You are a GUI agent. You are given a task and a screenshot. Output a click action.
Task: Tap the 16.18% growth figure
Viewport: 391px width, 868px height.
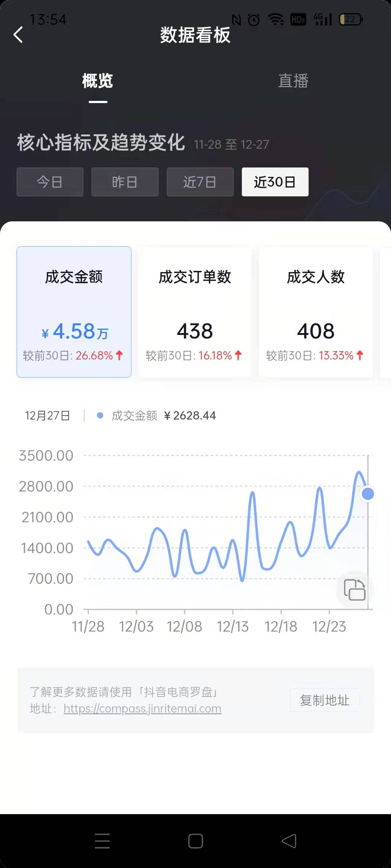(215, 356)
